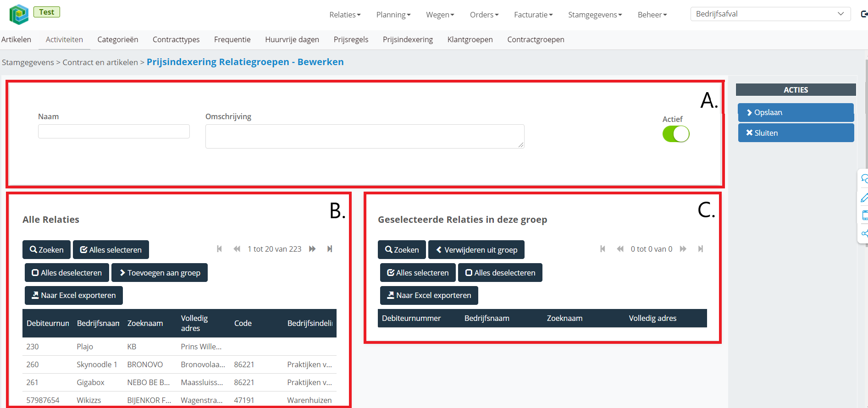
Task: Expand the Stamgegevens menu
Action: click(595, 15)
